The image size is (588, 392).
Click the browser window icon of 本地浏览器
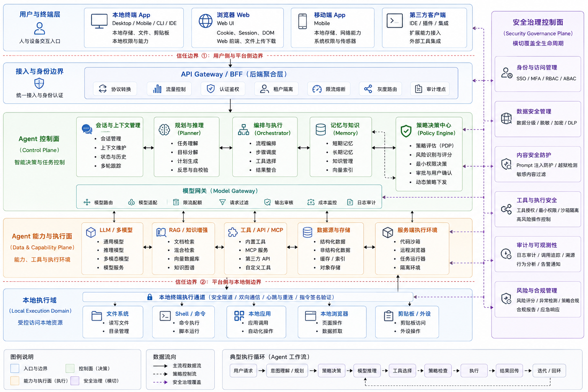[310, 316]
